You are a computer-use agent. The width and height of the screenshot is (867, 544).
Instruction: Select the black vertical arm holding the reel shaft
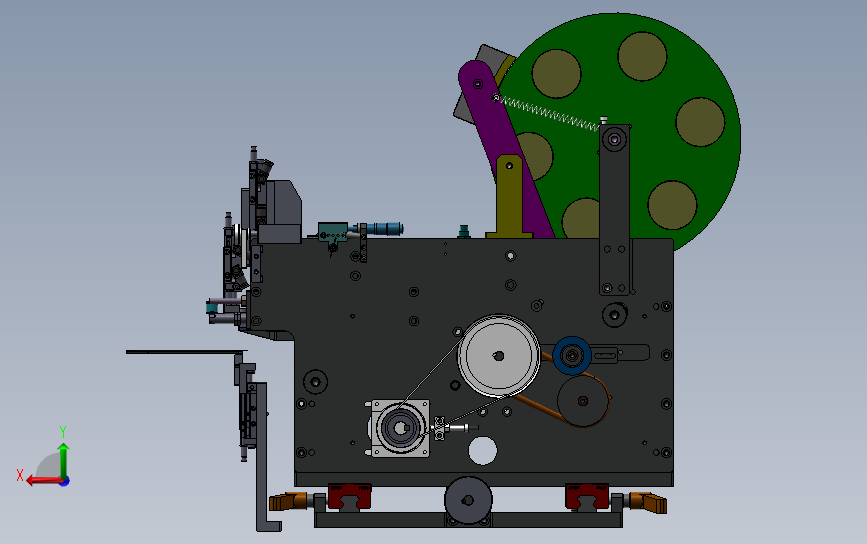point(614,210)
